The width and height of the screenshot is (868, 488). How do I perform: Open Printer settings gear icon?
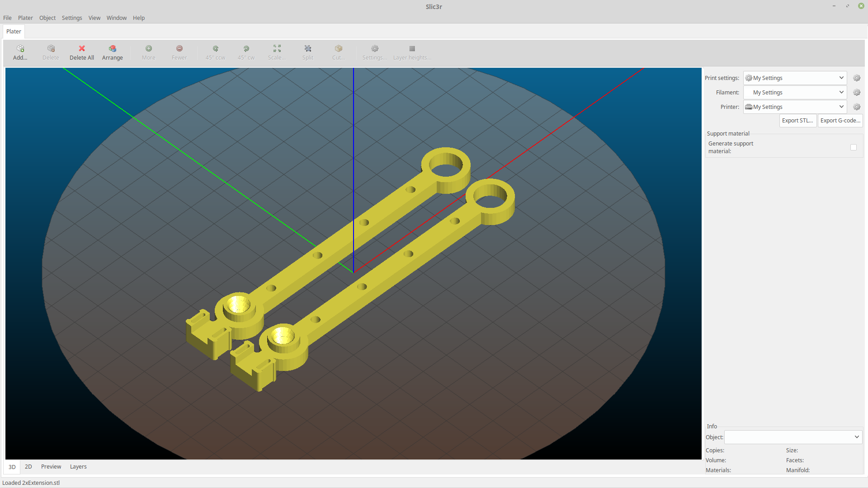[857, 107]
